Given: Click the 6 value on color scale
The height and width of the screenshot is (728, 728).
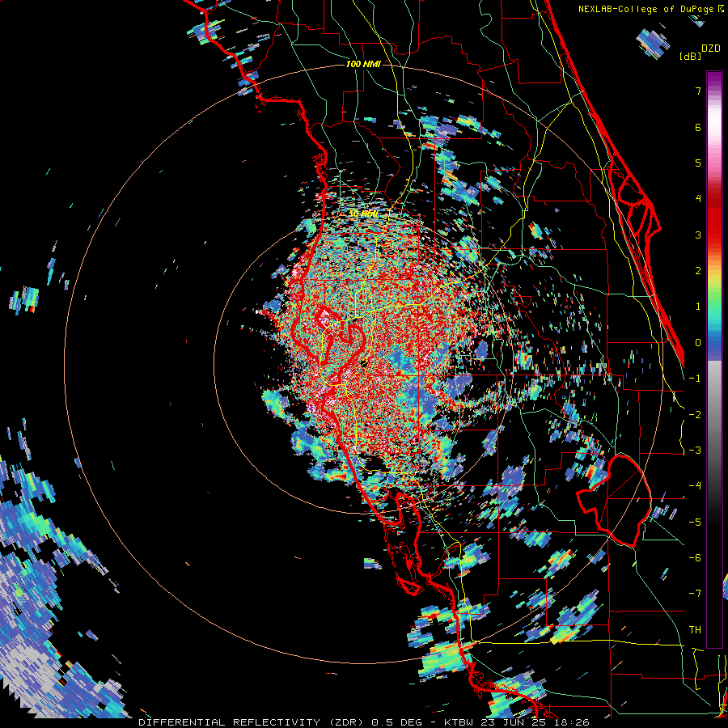Looking at the screenshot, I should (698, 127).
